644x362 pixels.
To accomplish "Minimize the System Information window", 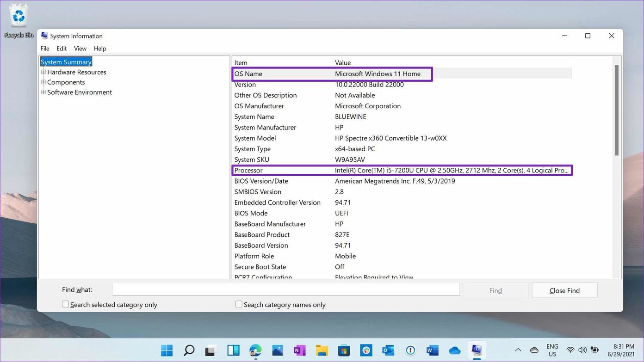I will (x=565, y=36).
